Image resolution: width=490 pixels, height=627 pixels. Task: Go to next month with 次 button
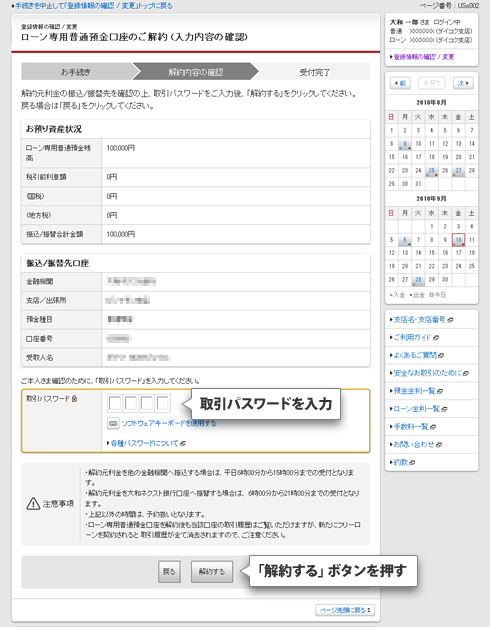click(463, 83)
